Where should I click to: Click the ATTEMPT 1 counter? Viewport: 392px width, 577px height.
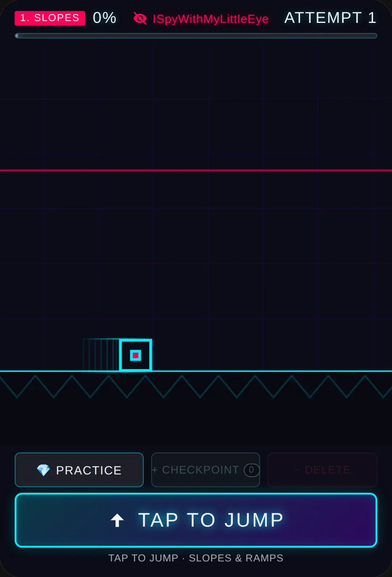[330, 18]
